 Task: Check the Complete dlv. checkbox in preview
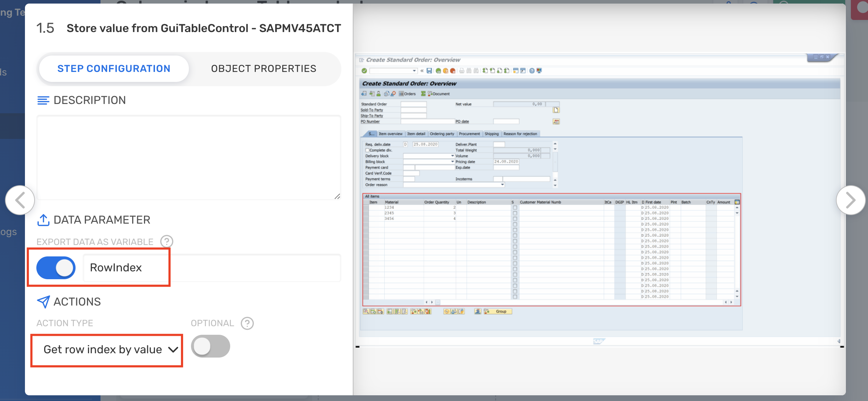point(367,150)
